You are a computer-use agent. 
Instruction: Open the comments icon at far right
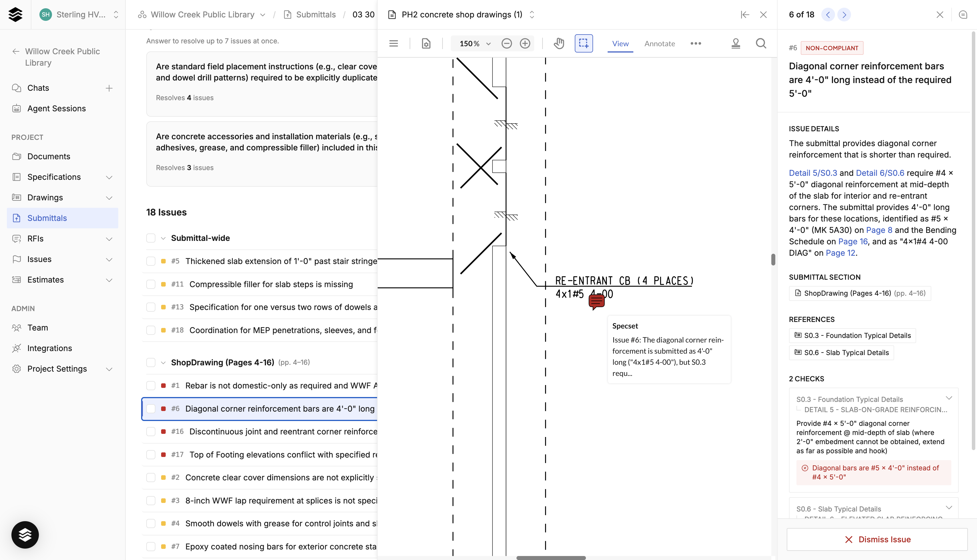(963, 15)
